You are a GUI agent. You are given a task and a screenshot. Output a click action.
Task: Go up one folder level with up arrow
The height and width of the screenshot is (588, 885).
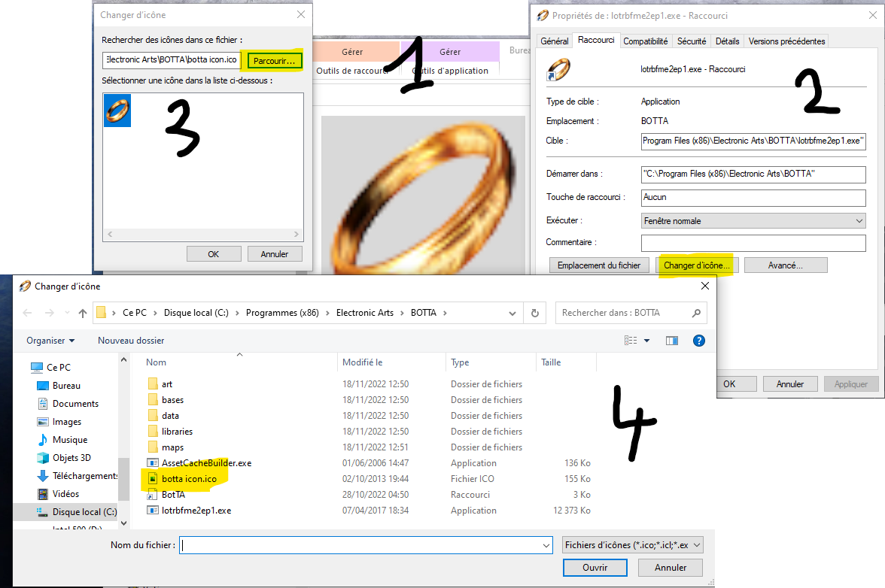(83, 313)
